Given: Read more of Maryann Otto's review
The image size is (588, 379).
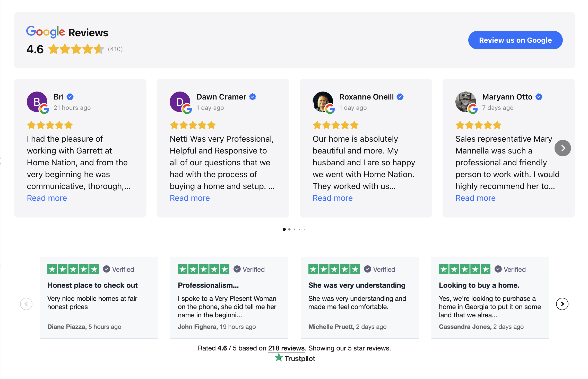Looking at the screenshot, I should point(475,198).
